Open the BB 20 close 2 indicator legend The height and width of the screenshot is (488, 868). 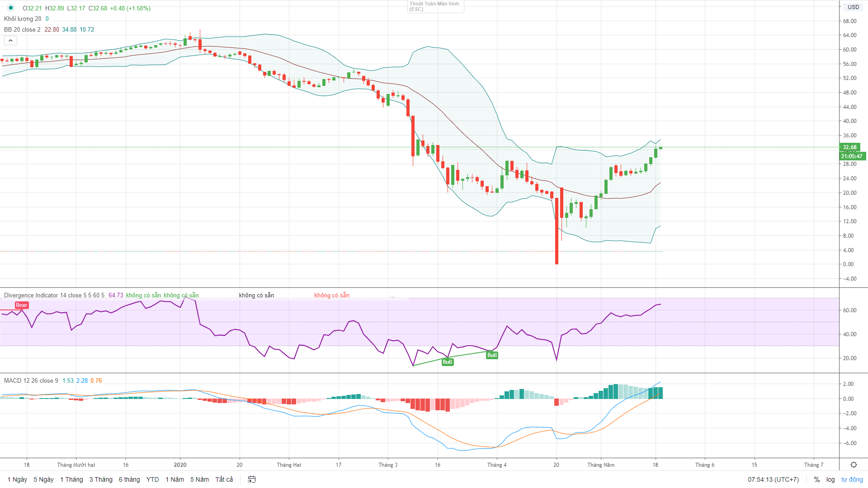pos(22,29)
